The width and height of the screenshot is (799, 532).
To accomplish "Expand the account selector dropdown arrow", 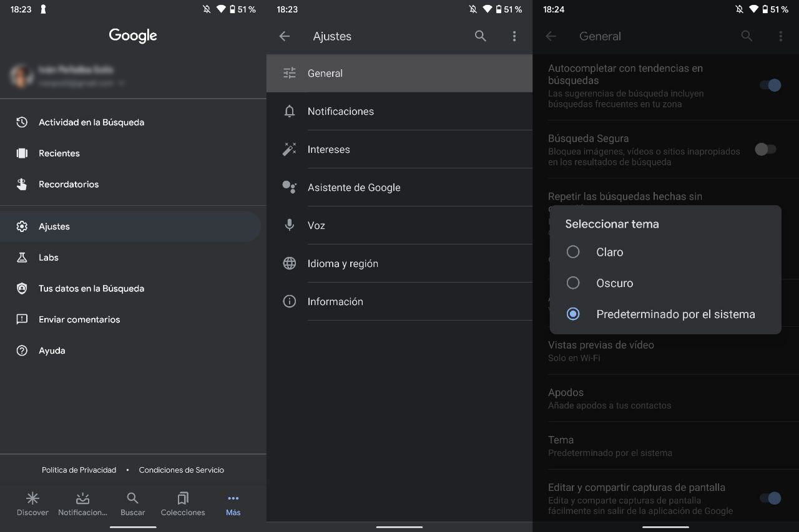I will 122,83.
